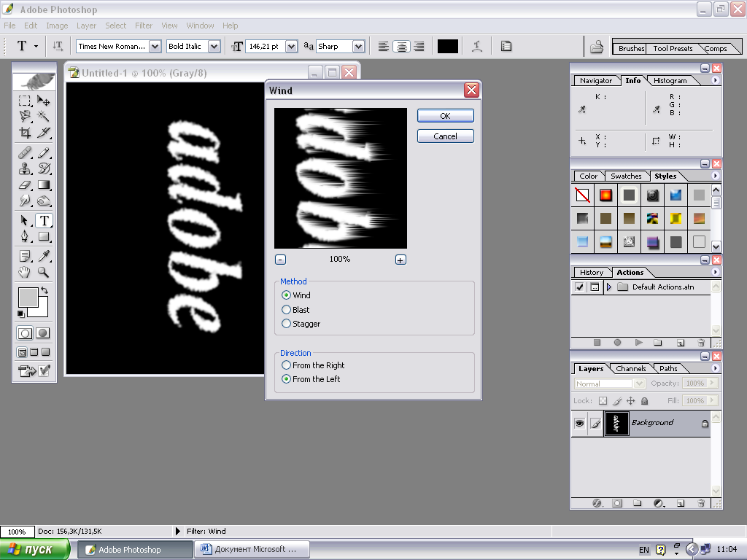
Task: Open the Styles palette menu arrow
Action: tap(715, 176)
